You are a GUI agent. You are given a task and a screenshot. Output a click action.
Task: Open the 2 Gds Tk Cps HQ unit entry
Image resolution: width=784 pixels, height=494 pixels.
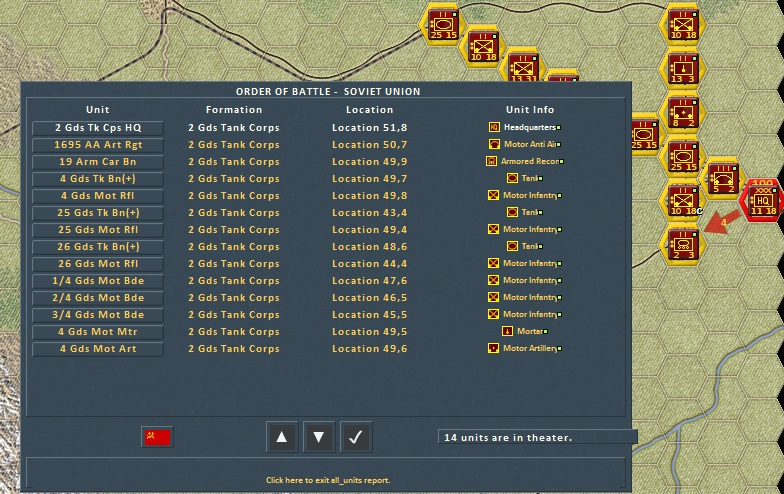click(98, 128)
